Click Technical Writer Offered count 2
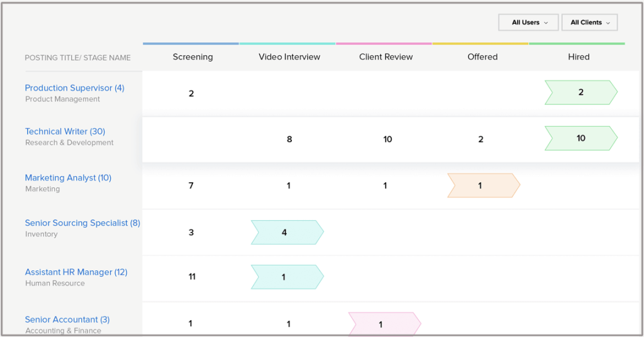Image resolution: width=644 pixels, height=337 pixels. [481, 139]
